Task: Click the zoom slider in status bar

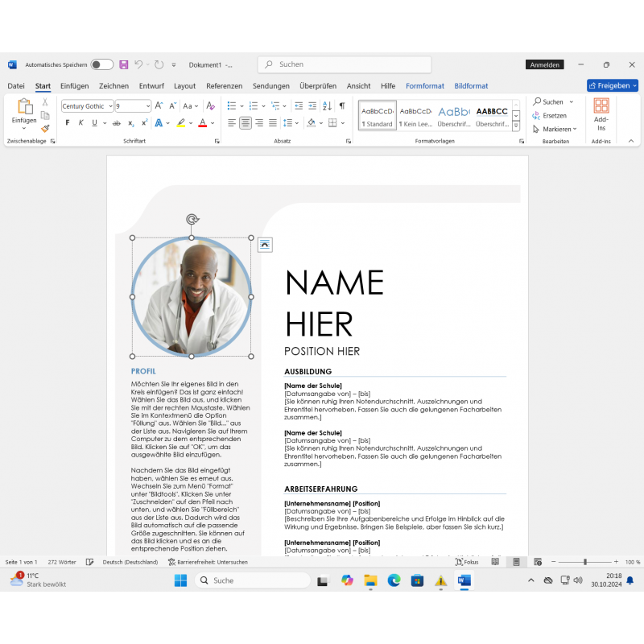Action: click(585, 562)
